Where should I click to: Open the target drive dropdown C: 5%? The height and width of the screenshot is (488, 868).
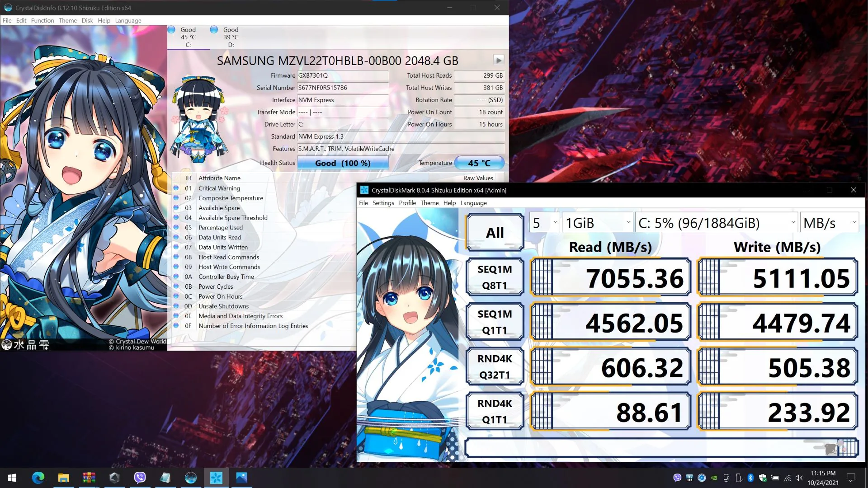coord(716,223)
